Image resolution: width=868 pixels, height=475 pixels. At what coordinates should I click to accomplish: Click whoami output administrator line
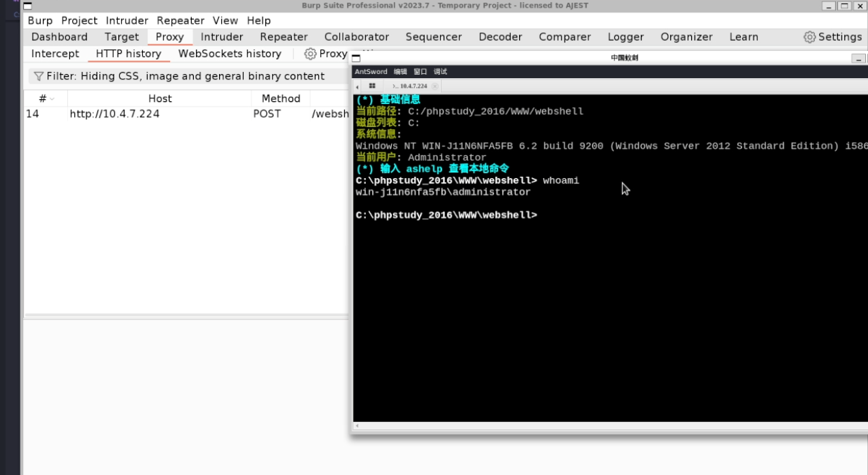tap(443, 192)
